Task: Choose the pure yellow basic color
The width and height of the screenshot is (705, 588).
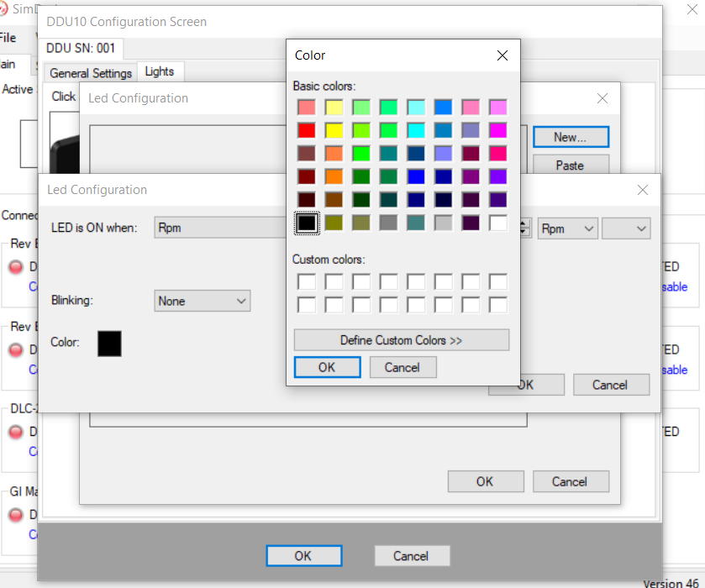Action: point(334,130)
